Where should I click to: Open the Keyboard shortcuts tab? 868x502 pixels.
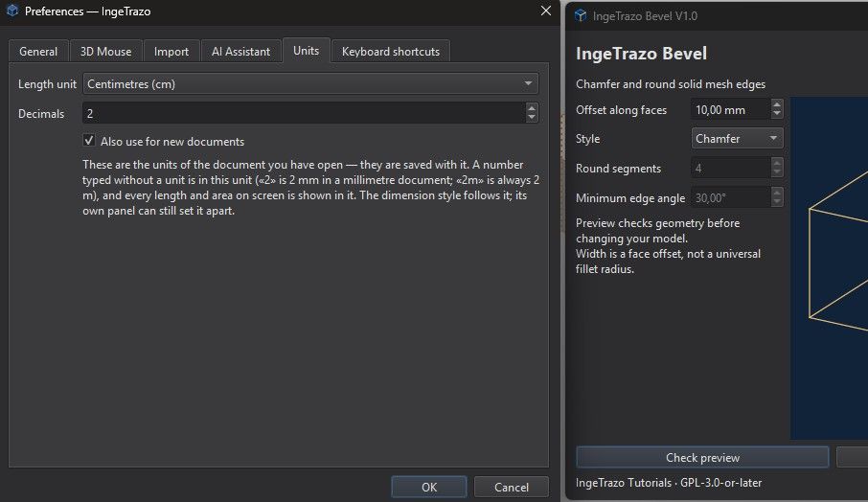pyautogui.click(x=391, y=52)
